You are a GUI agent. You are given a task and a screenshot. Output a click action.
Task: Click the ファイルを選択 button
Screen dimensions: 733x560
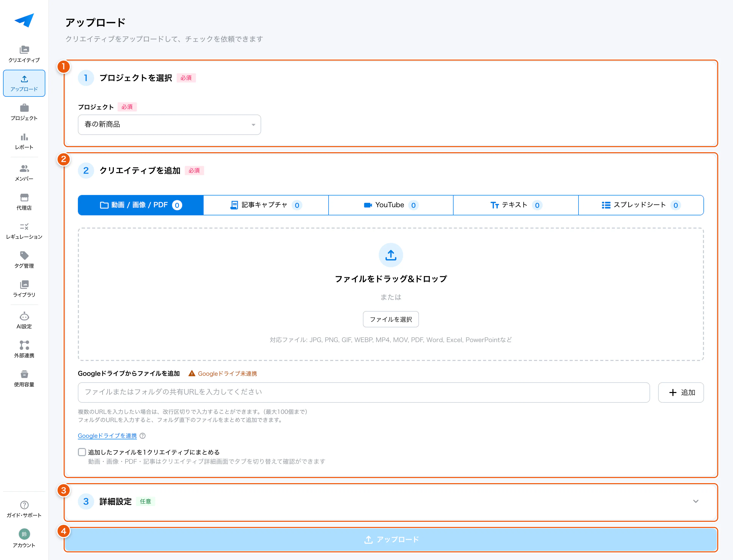tap(391, 319)
